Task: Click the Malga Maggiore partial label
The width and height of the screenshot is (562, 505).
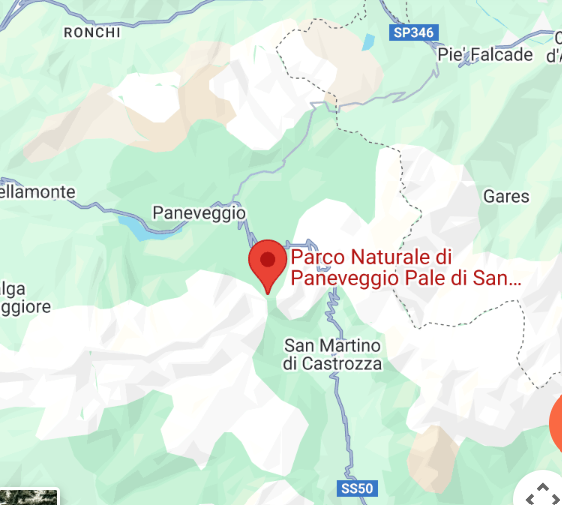Action: point(25,298)
